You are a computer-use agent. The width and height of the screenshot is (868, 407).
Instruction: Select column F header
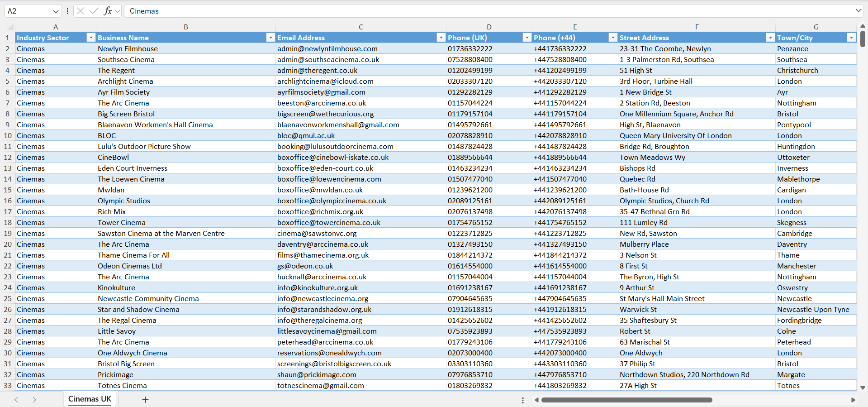pyautogui.click(x=697, y=27)
